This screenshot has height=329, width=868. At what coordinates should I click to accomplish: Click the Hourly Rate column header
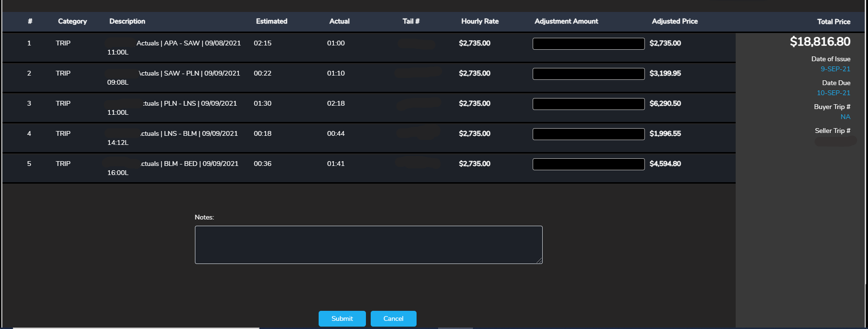[x=480, y=21]
